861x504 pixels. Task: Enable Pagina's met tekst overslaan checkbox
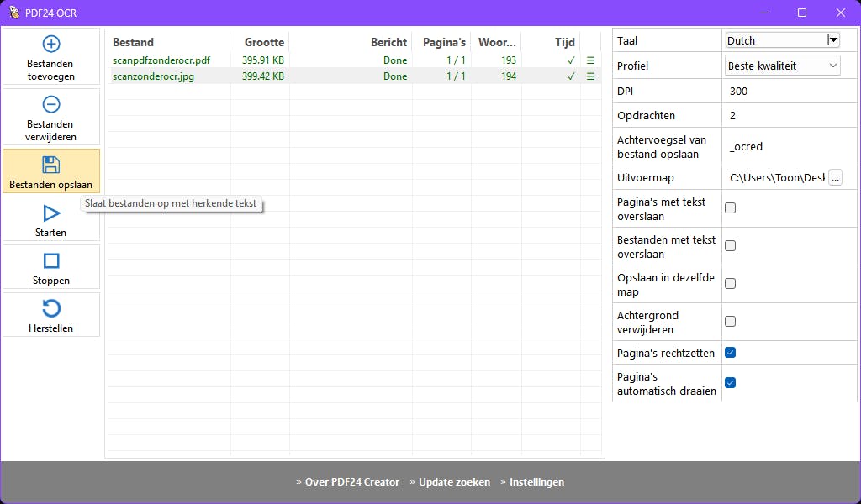pos(731,207)
